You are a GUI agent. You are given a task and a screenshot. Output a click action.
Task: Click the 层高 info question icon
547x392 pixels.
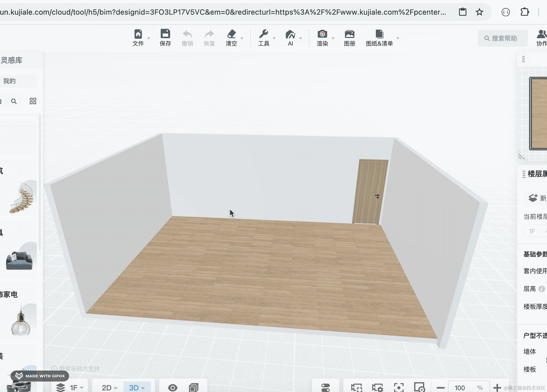click(542, 289)
